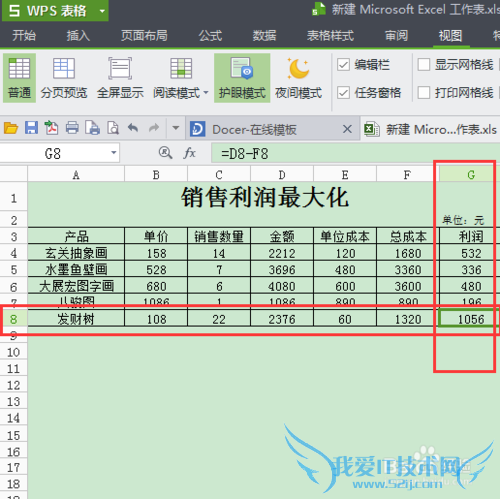
Task: Click the fx insert function icon
Action: point(189,153)
